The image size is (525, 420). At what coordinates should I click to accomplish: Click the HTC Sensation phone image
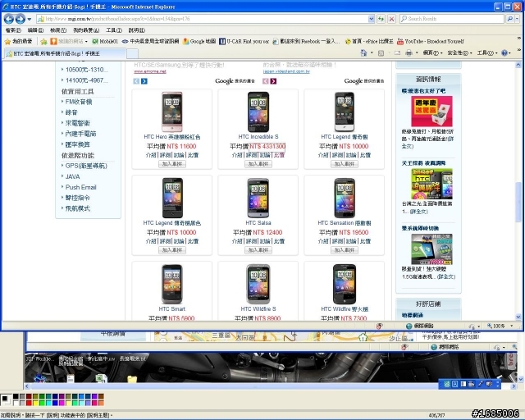(x=345, y=198)
